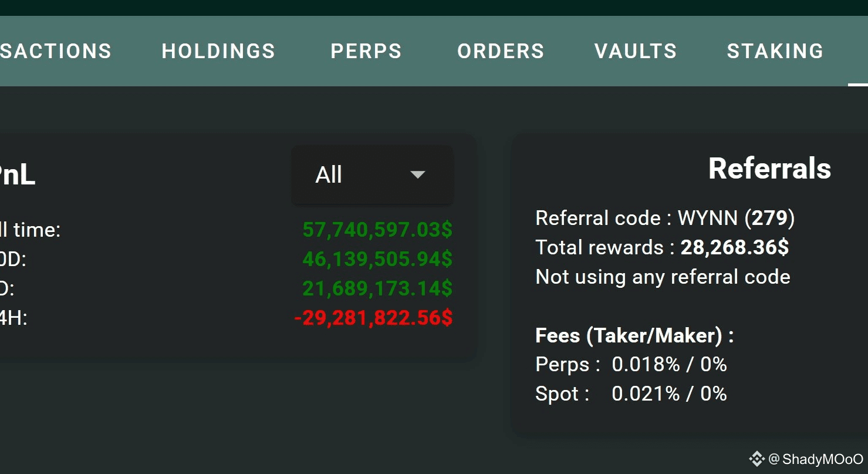Switch to the PERPS tab
Viewport: 868px width, 474px height.
(366, 51)
